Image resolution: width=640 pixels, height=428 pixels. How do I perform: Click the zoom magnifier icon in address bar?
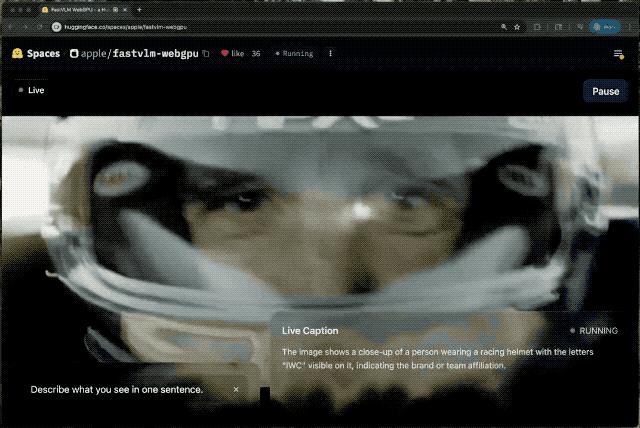pyautogui.click(x=504, y=27)
